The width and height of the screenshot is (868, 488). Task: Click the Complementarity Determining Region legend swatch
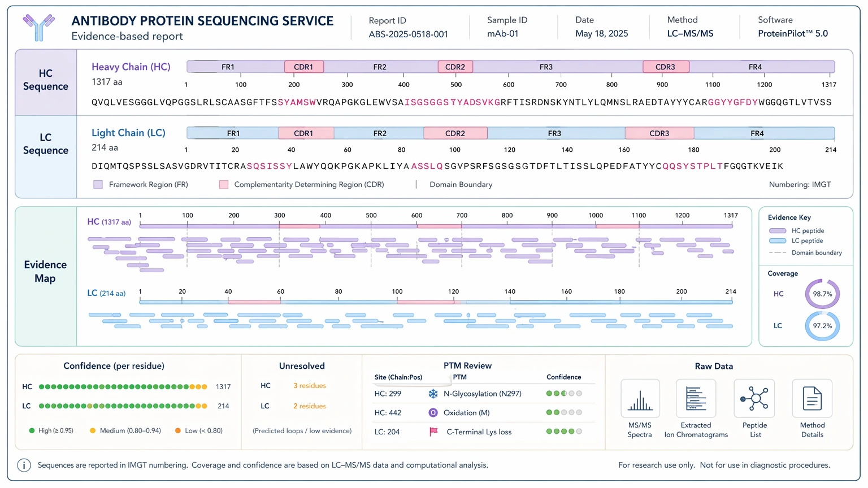point(224,185)
